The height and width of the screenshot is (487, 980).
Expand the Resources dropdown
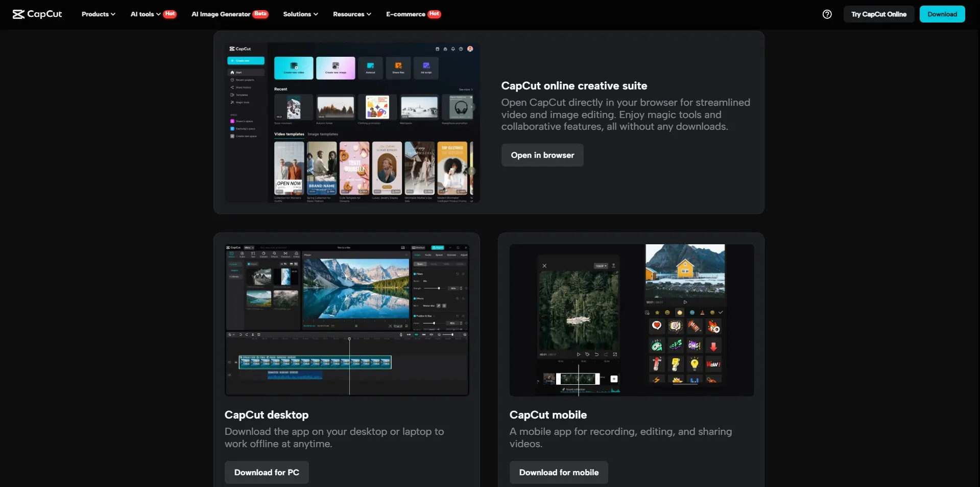coord(352,14)
